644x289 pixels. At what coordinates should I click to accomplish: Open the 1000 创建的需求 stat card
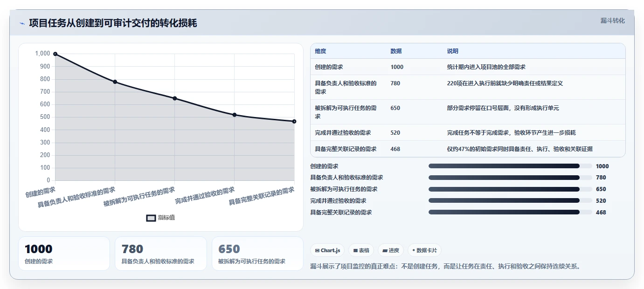tap(64, 254)
